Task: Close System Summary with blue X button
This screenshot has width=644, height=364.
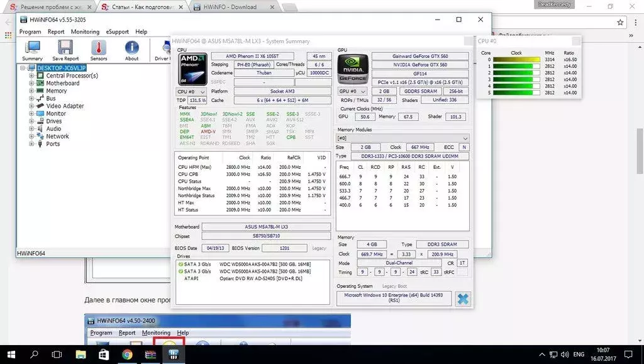Action: click(463, 299)
